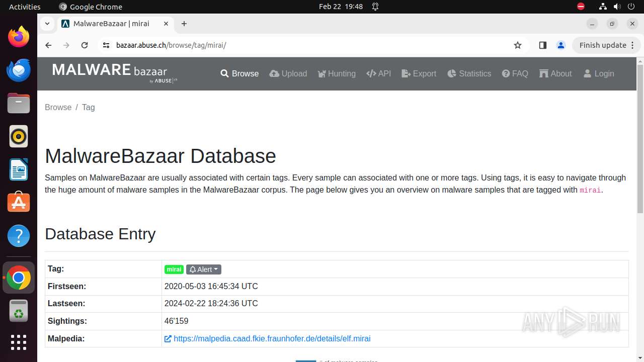The height and width of the screenshot is (362, 644).
Task: Open Ubuntu Software store icon
Action: pyautogui.click(x=19, y=203)
